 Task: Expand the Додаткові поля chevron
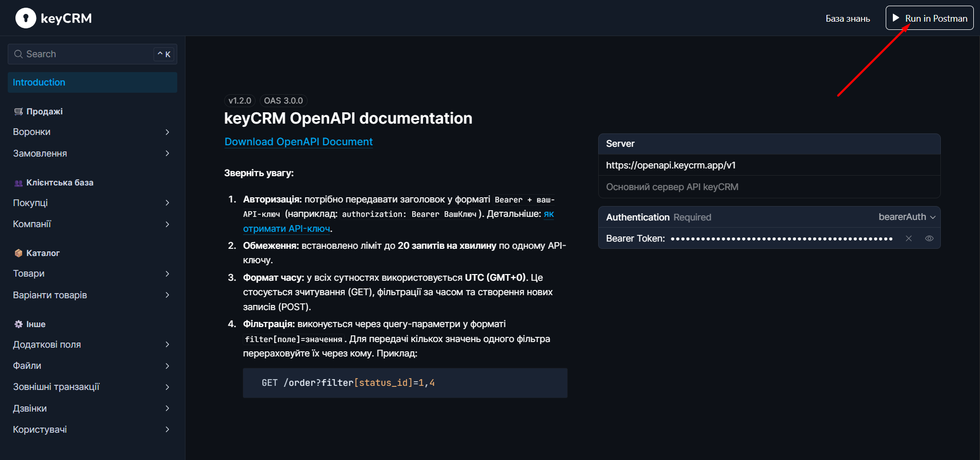pos(167,345)
